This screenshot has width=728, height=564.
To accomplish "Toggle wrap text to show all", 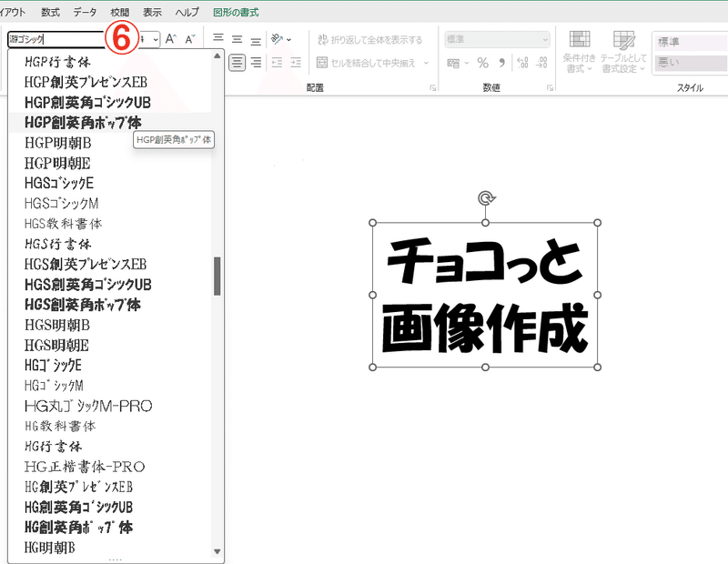I will click(370, 39).
